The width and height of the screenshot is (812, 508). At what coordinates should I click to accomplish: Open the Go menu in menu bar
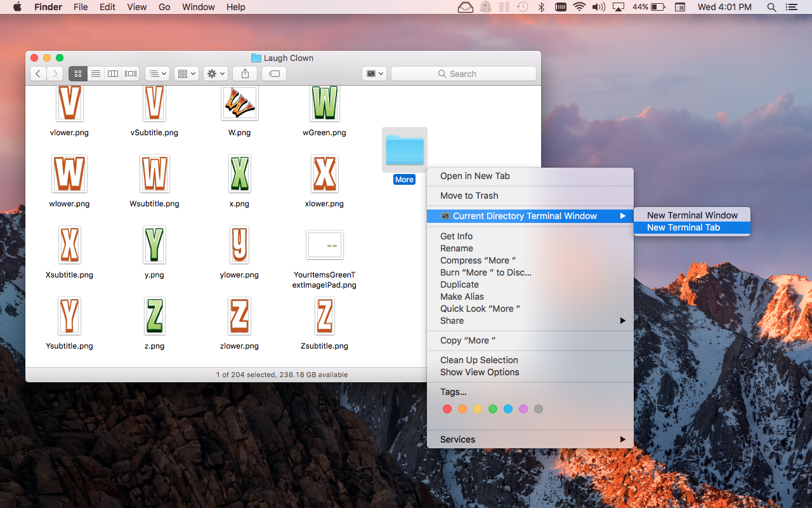(164, 7)
